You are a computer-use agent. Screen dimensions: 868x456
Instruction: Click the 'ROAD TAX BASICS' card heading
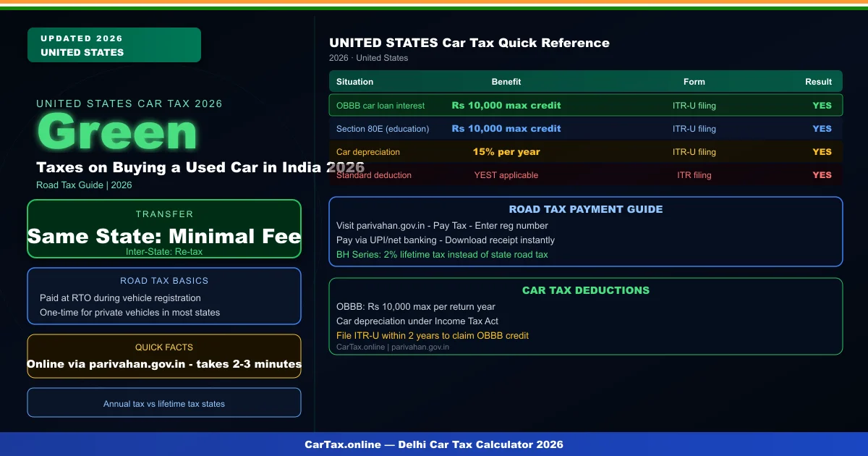(164, 281)
